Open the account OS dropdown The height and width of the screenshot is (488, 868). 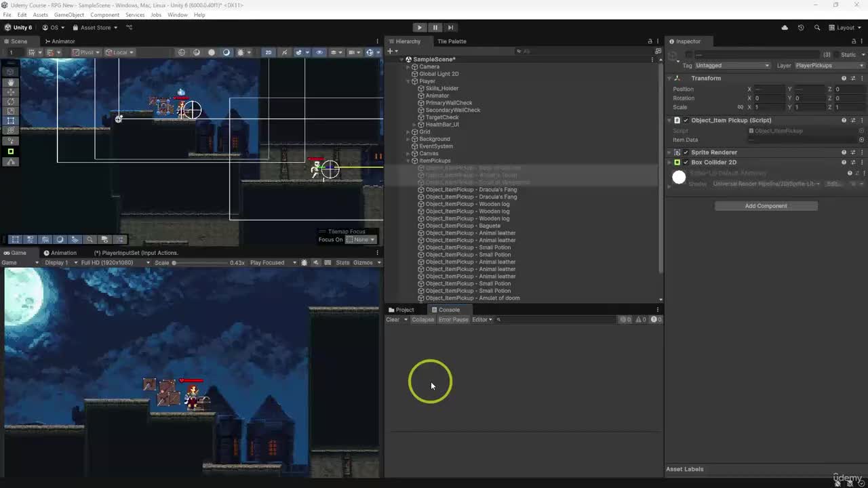coord(54,28)
